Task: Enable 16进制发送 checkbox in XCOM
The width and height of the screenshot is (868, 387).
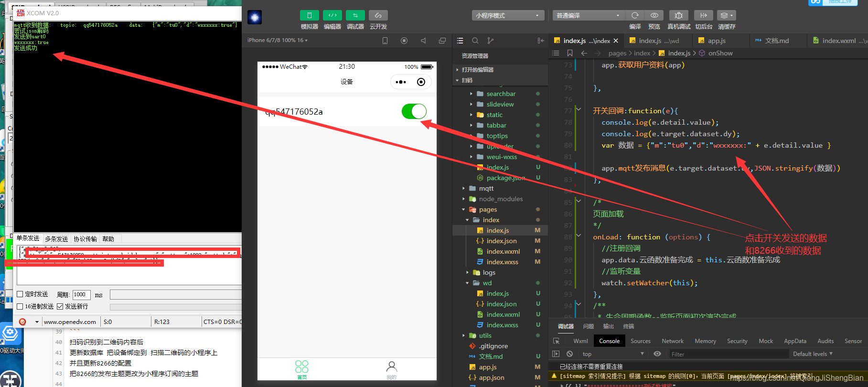Action: [x=20, y=306]
